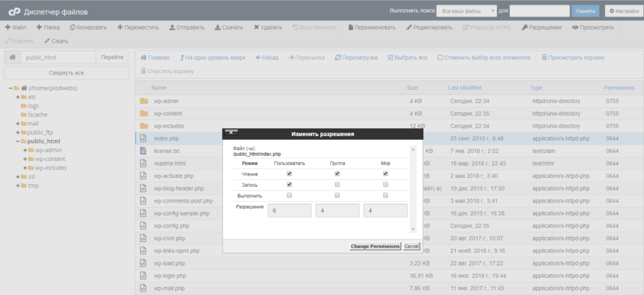This screenshot has width=644, height=295.
Task: Click the Свернуть все button
Action: coord(66,73)
